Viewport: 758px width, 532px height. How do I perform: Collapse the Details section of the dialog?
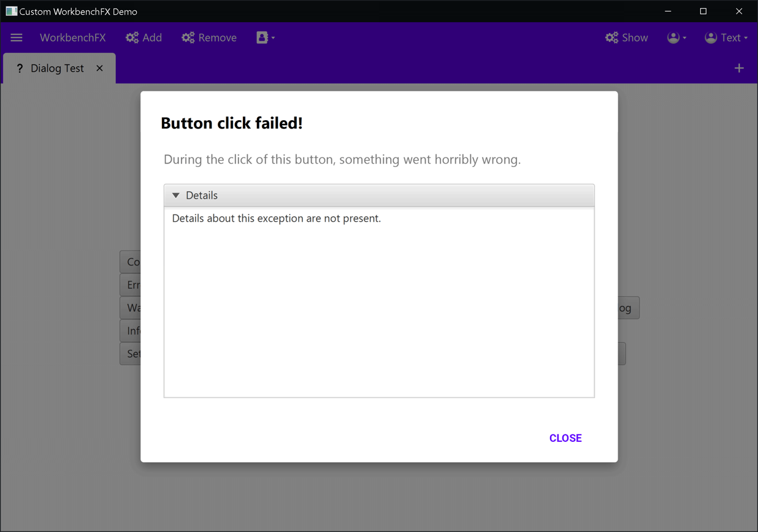click(175, 195)
